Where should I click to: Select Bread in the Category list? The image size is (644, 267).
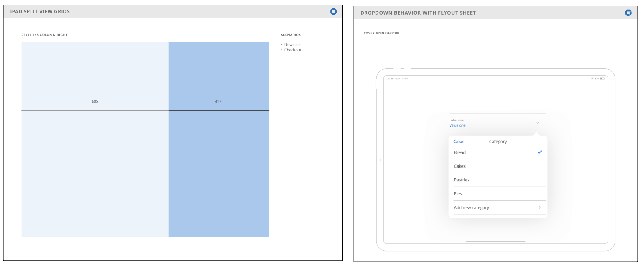(499, 152)
